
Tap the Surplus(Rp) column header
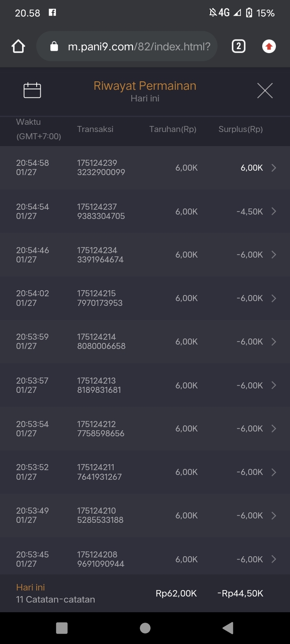point(240,129)
